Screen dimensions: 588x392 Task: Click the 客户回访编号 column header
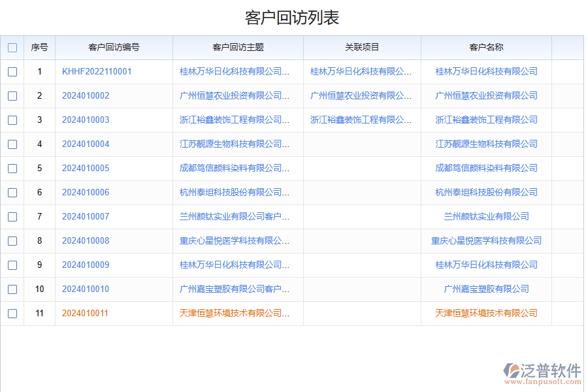click(114, 47)
